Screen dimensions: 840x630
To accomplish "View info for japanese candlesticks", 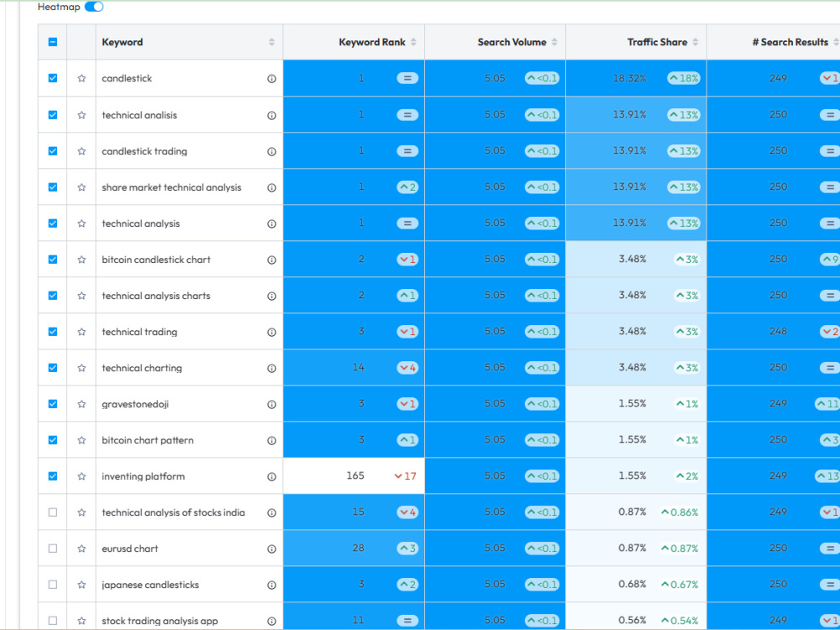I will click(271, 585).
